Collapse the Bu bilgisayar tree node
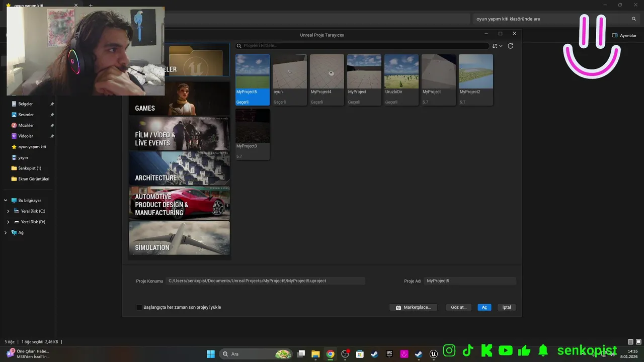This screenshot has width=644, height=362. [x=6, y=200]
